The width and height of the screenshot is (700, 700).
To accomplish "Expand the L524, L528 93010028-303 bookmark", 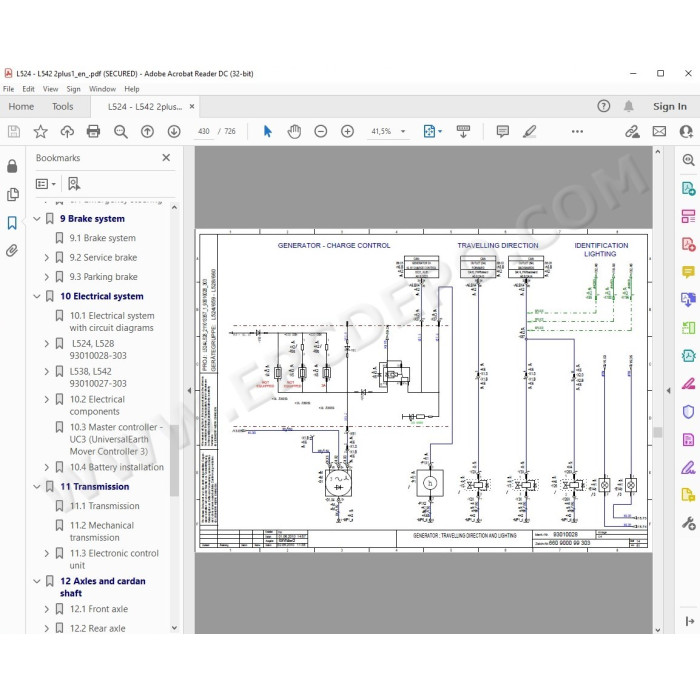I will click(x=46, y=343).
